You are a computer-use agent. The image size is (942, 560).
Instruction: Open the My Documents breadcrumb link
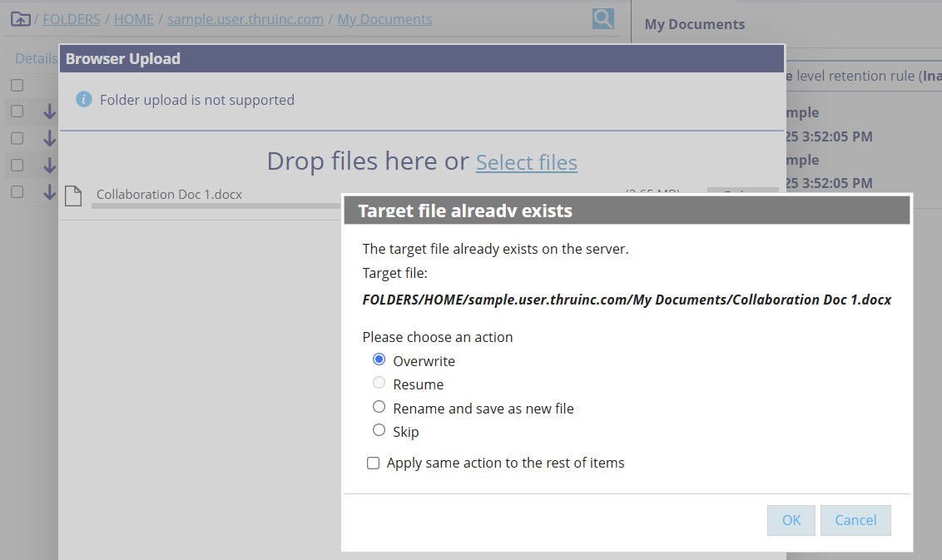[384, 19]
